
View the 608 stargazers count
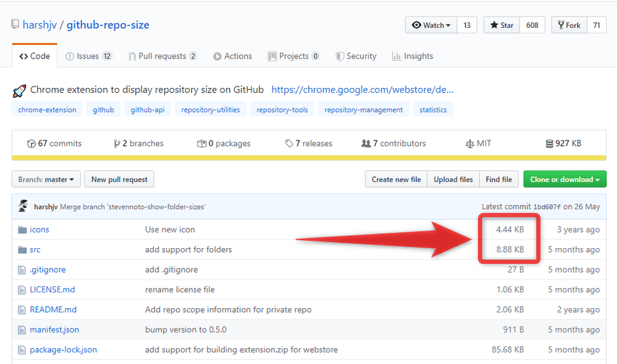click(532, 25)
